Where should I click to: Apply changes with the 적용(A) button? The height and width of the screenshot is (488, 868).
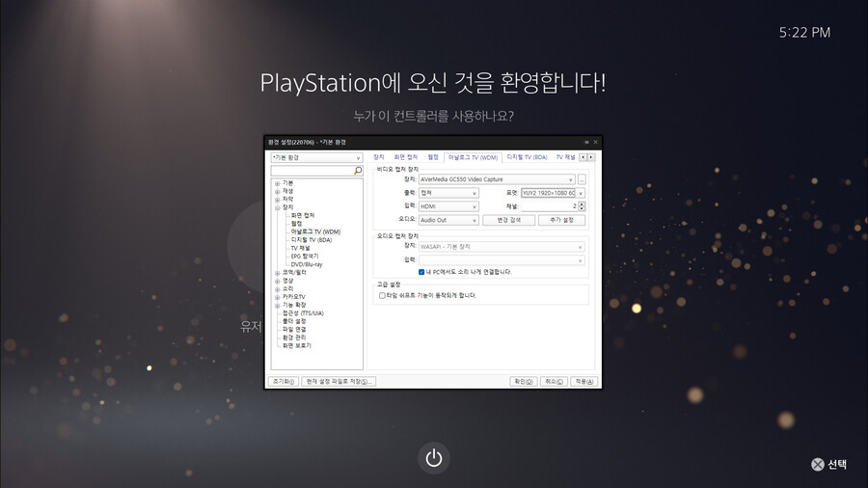pos(584,381)
